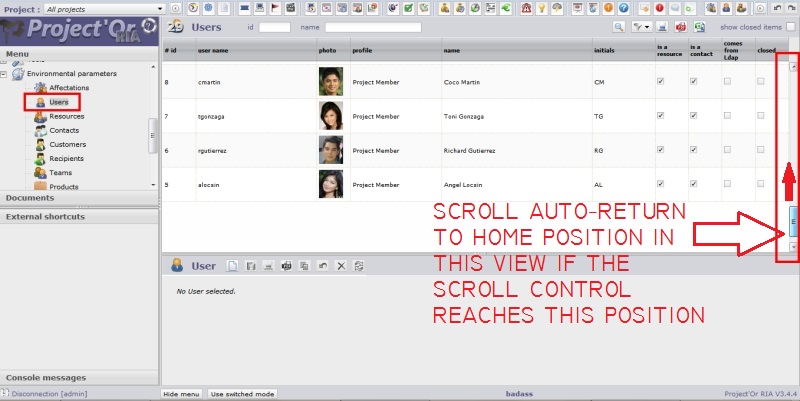Screen dimensions: 800x401
Task: Toggle 'is a resource' checkbox for cmartin
Action: click(x=660, y=82)
